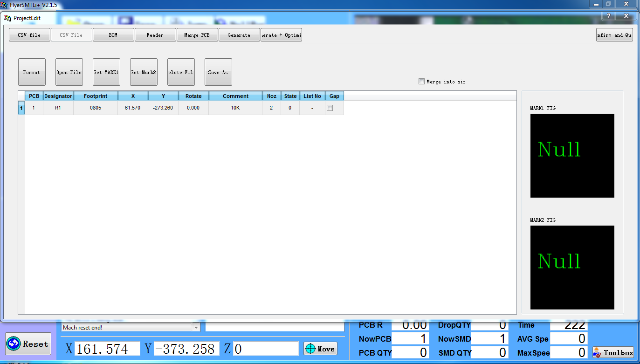Click the MaxSpeed value field
The height and width of the screenshot is (364, 640).
569,353
